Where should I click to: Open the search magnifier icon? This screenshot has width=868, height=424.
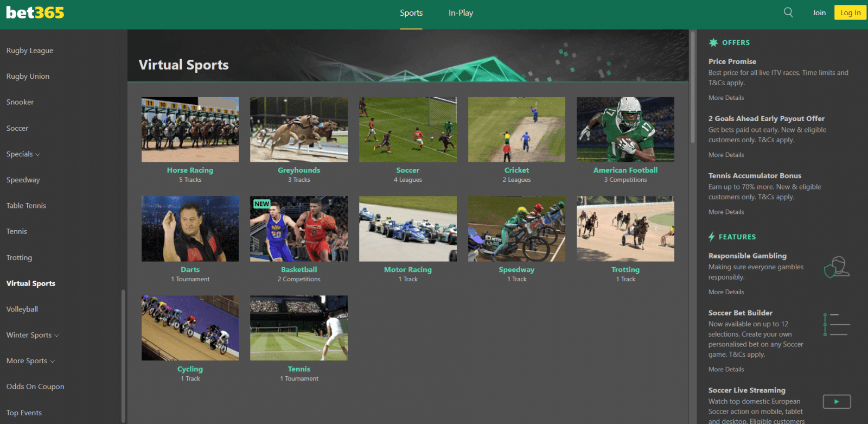click(788, 12)
